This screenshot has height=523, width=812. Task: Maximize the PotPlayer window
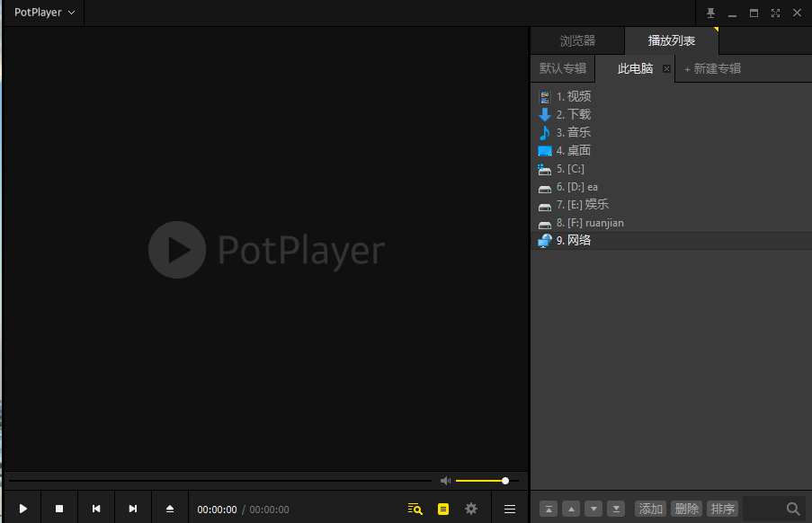coord(754,13)
